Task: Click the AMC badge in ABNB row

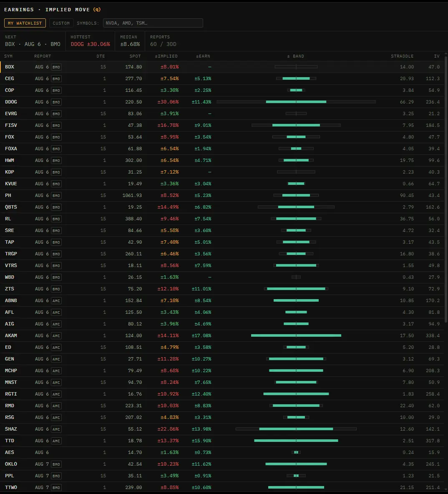Action: (56, 300)
